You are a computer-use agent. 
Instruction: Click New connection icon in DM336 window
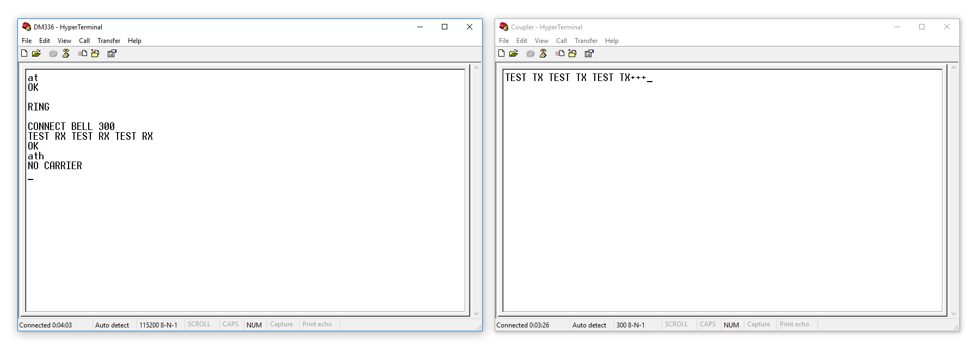(24, 53)
